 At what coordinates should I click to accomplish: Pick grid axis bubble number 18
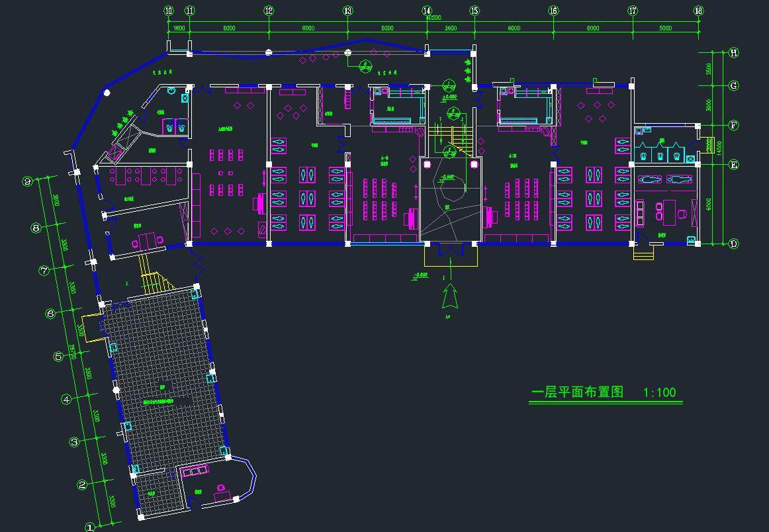point(698,11)
